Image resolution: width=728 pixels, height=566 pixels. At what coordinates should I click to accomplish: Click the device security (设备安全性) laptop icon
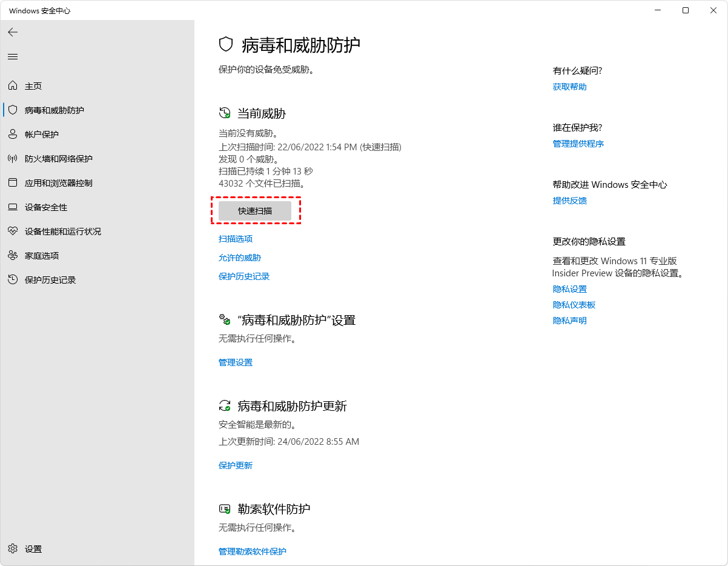(13, 207)
